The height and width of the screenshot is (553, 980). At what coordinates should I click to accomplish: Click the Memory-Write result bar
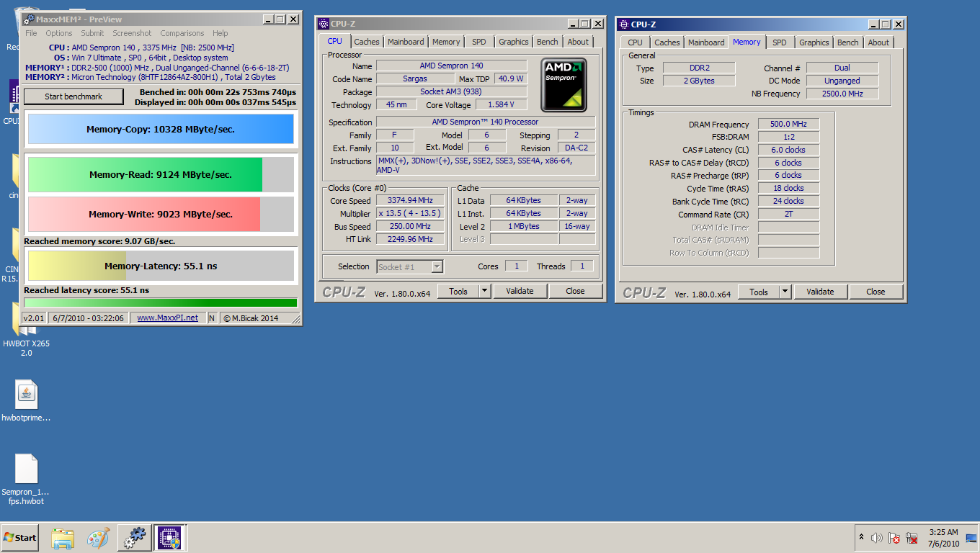click(161, 214)
